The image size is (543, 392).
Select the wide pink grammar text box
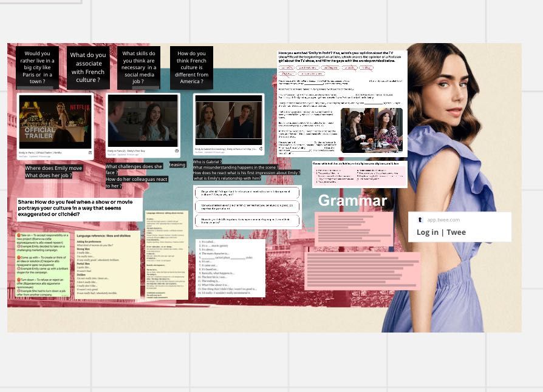coord(363,271)
